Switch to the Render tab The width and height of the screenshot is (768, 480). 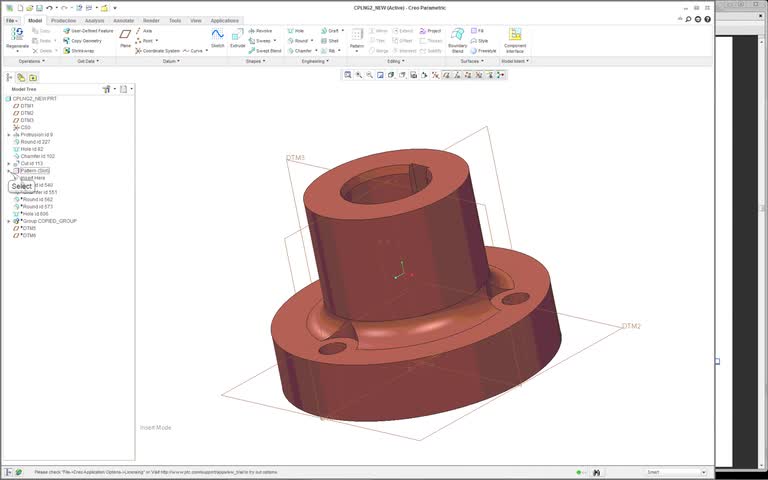151,21
